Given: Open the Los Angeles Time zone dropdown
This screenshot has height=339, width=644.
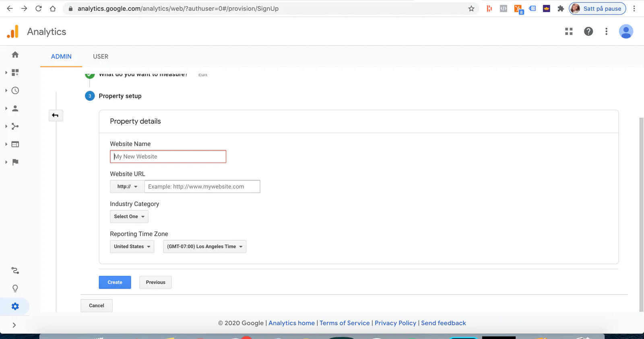Looking at the screenshot, I should pos(204,247).
